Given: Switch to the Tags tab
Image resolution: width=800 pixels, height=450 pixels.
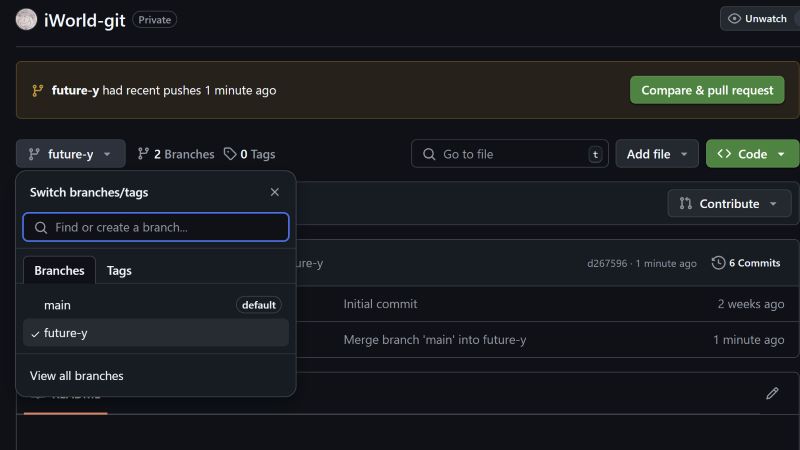Looking at the screenshot, I should [x=119, y=270].
